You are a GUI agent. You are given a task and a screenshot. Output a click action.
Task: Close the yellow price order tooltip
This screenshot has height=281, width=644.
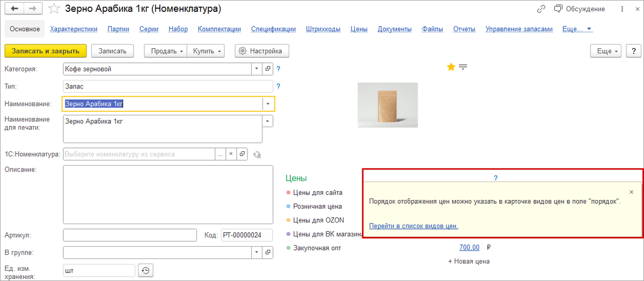[631, 191]
